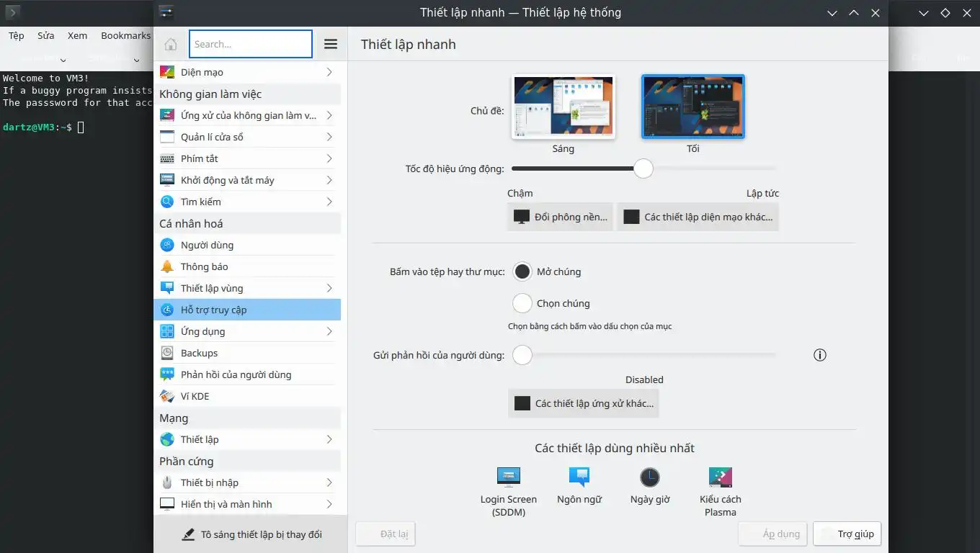
Task: Expand the Thiết lập vùng arrow
Action: pyautogui.click(x=329, y=288)
